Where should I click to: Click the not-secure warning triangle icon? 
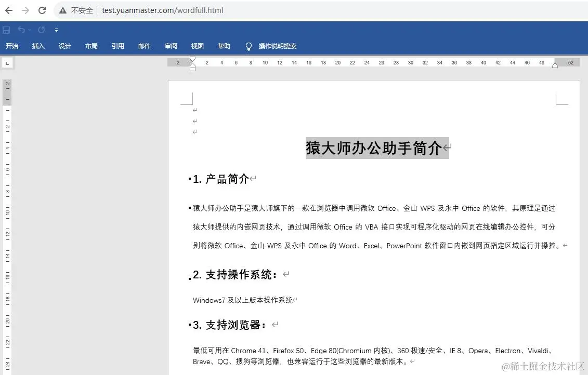pos(62,10)
